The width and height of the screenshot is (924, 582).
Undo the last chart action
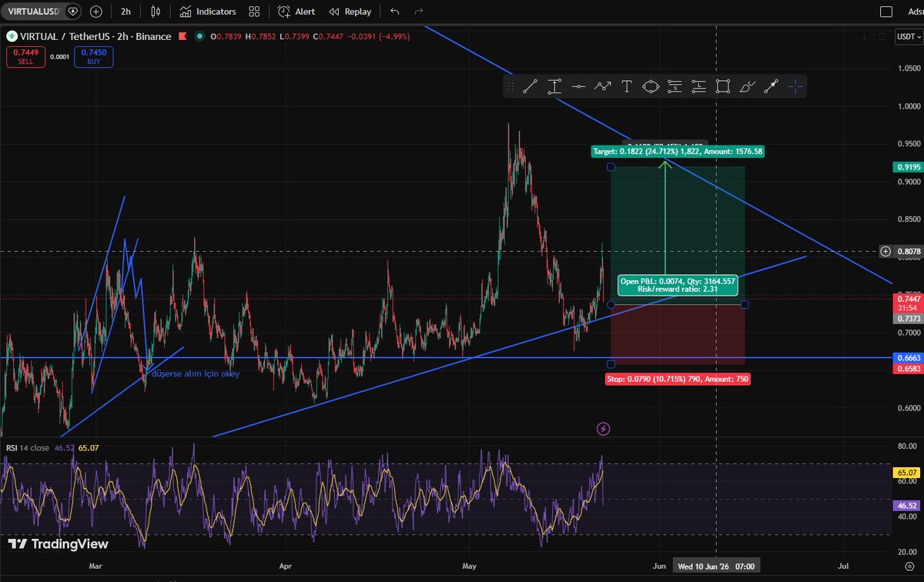395,12
